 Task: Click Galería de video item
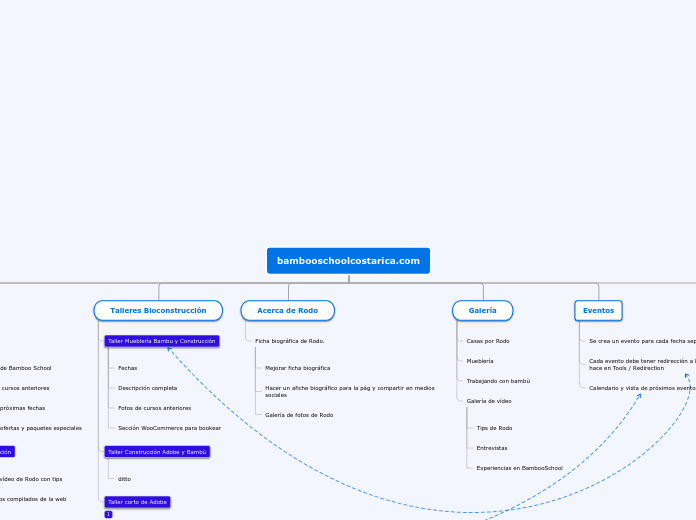tap(489, 401)
